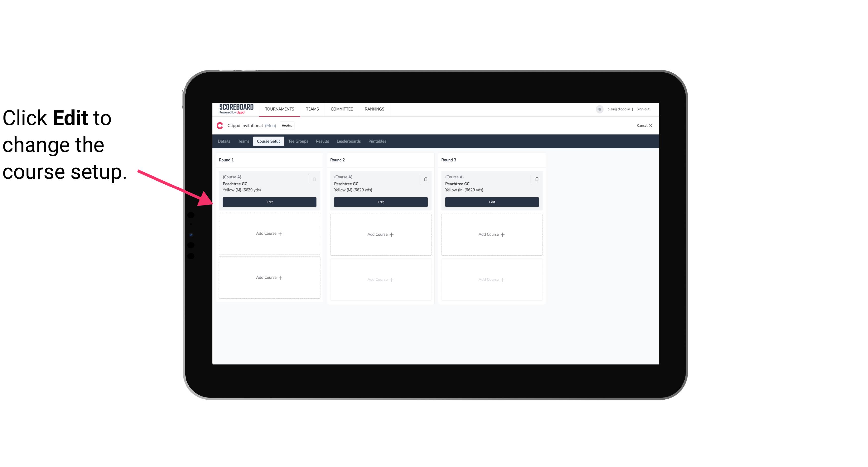Select the Course Setup tab
Screen dimensions: 868x467
[268, 141]
